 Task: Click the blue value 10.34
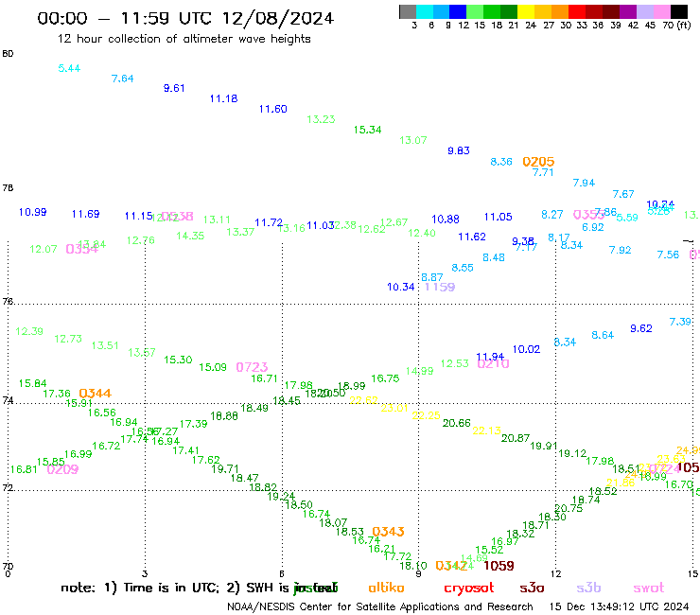point(401,288)
